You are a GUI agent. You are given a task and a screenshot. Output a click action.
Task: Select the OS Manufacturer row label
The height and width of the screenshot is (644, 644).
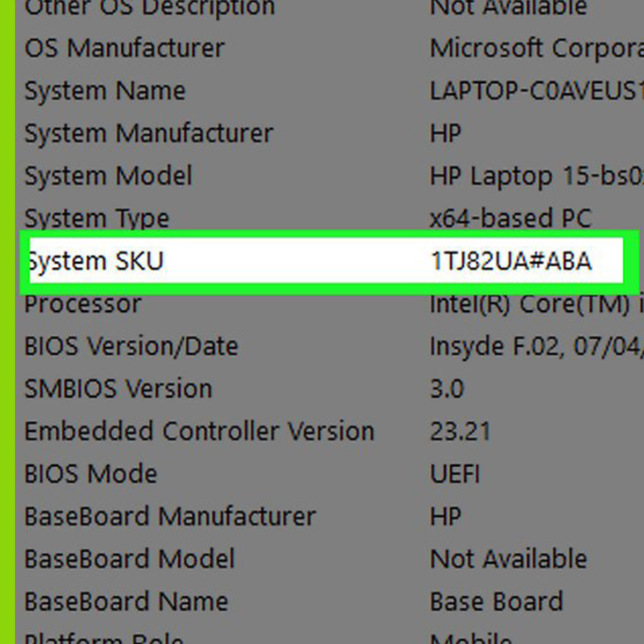(x=125, y=48)
